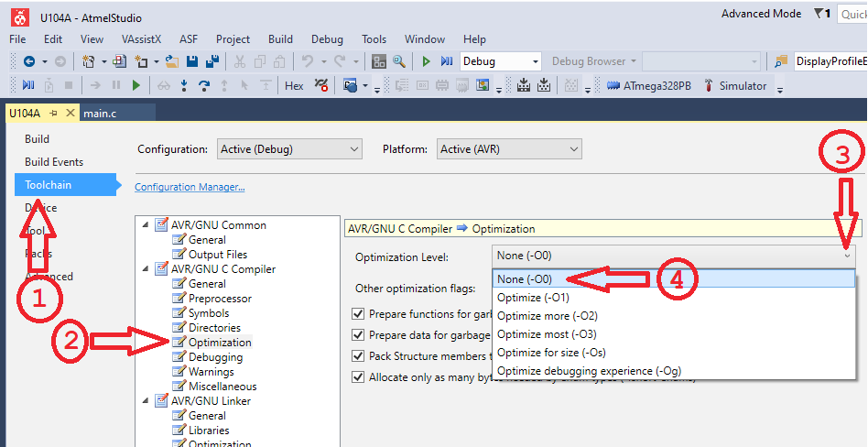Open the Debug menu
The width and height of the screenshot is (868, 447).
pos(327,39)
